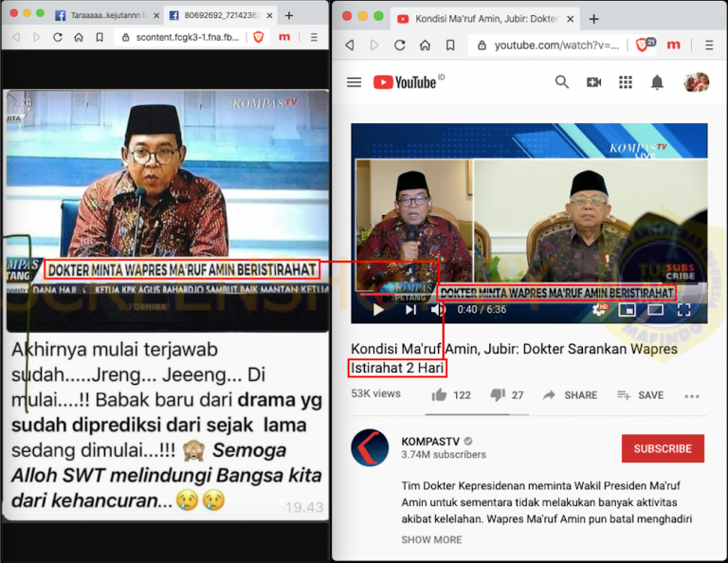Subscribe to the KOMPASTV channel
Screen dimensions: 728x563
(663, 448)
